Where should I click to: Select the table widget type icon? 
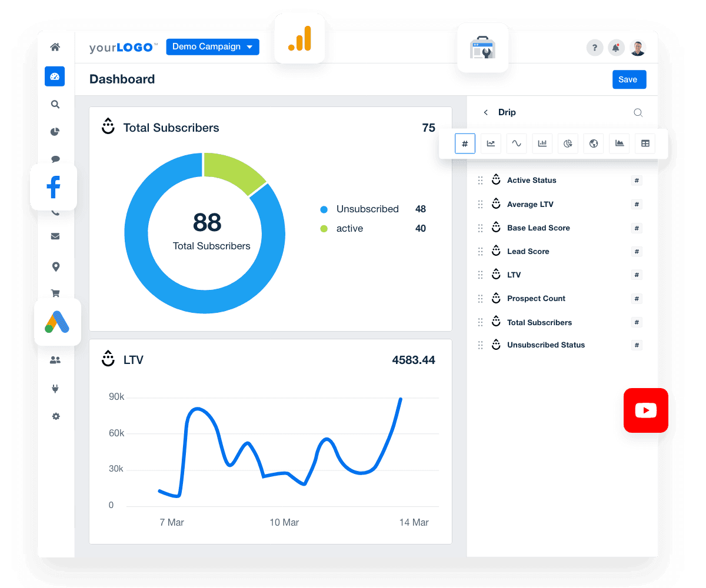645,143
